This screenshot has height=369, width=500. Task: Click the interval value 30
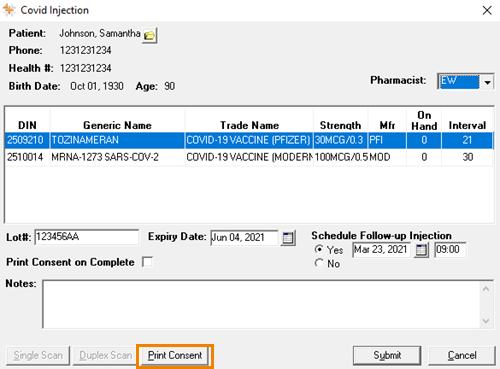(x=468, y=157)
